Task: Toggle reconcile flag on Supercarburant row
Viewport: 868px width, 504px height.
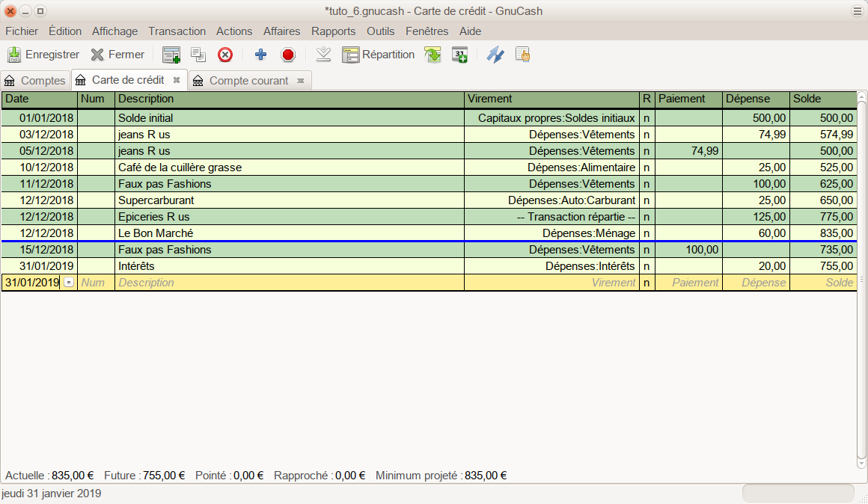Action: 647,200
